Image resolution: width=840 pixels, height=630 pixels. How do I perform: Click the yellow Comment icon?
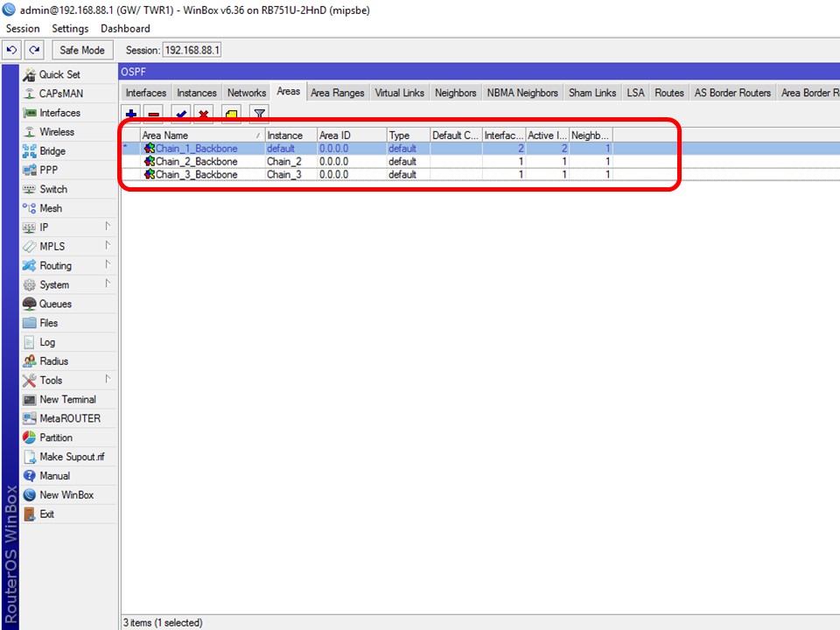231,114
